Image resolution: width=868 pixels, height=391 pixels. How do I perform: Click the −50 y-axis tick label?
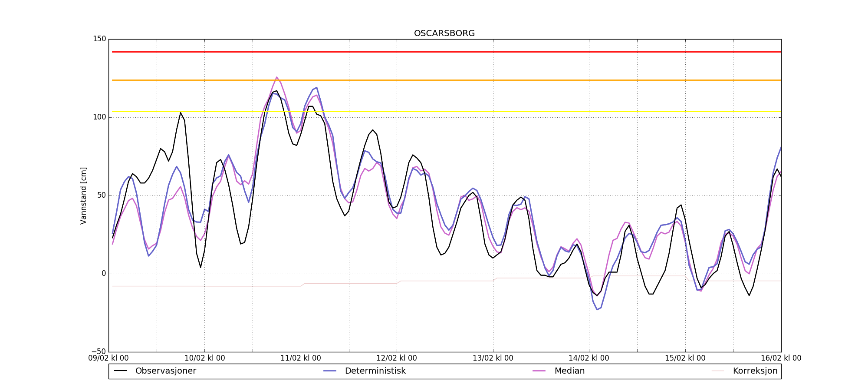(97, 351)
